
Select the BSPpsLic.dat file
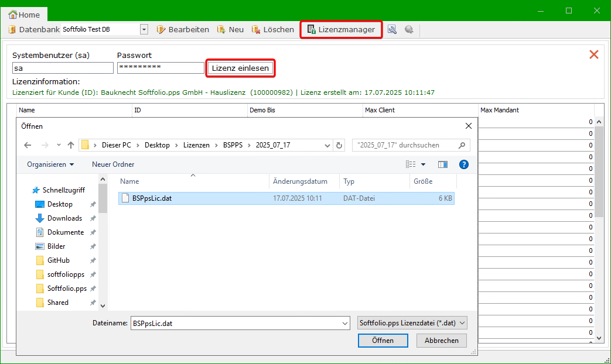click(x=152, y=198)
